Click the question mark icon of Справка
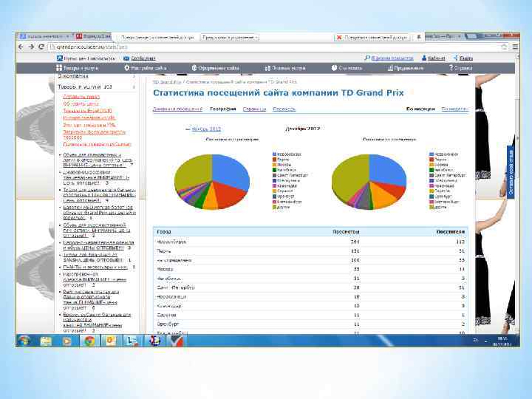This screenshot has height=399, width=532. pos(451,68)
